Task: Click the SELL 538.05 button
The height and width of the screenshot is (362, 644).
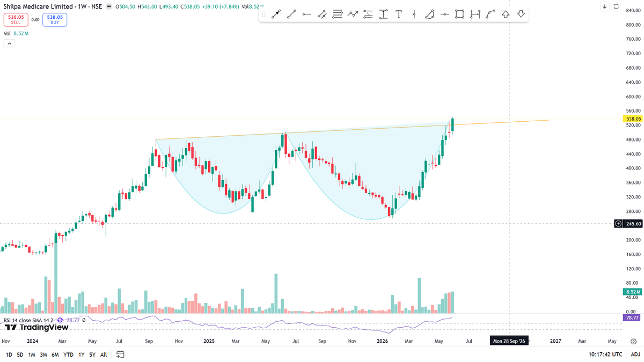Action: tap(16, 19)
